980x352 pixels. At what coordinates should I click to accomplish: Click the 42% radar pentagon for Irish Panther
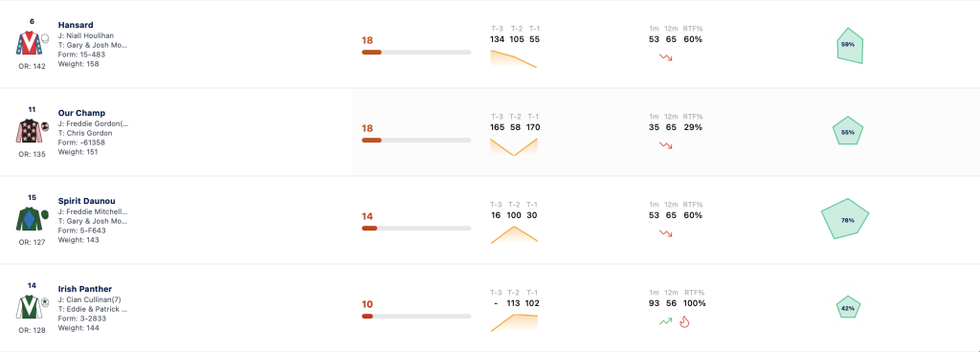pos(848,307)
